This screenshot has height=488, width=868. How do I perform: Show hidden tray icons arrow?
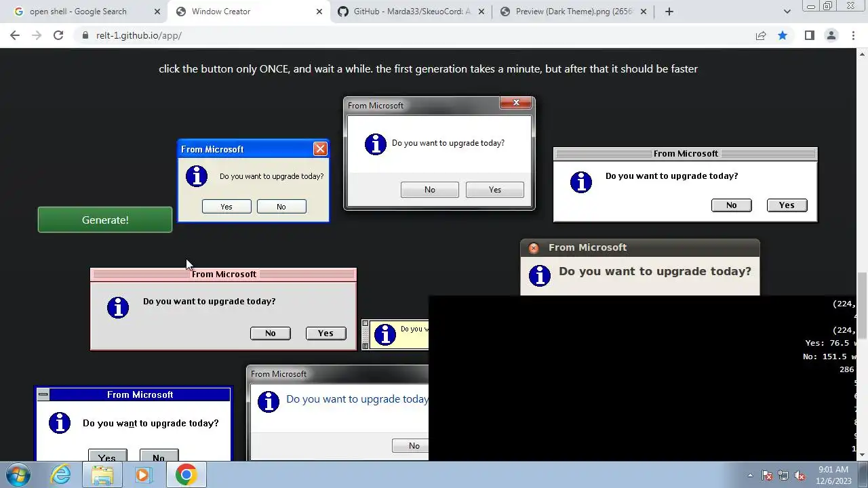point(750,475)
